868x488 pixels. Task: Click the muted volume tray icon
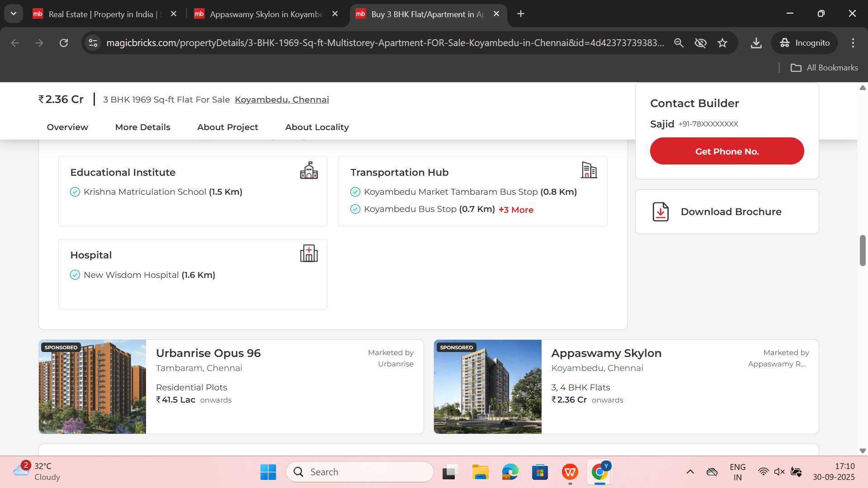779,472
